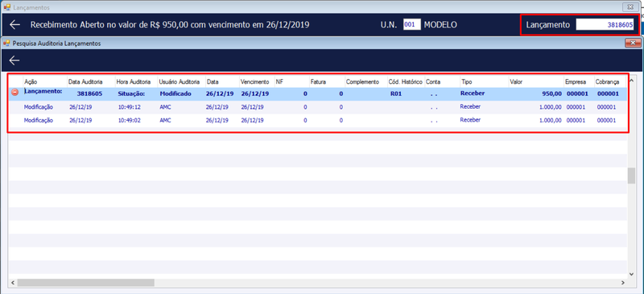Click the Lançamento number field 3818605
The height and width of the screenshot is (294, 644).
point(605,25)
